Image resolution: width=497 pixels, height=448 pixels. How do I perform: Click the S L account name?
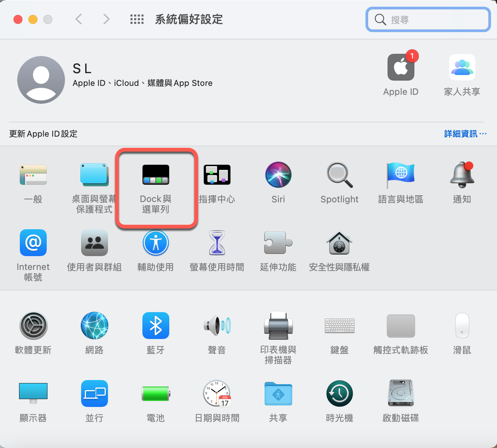tap(82, 69)
